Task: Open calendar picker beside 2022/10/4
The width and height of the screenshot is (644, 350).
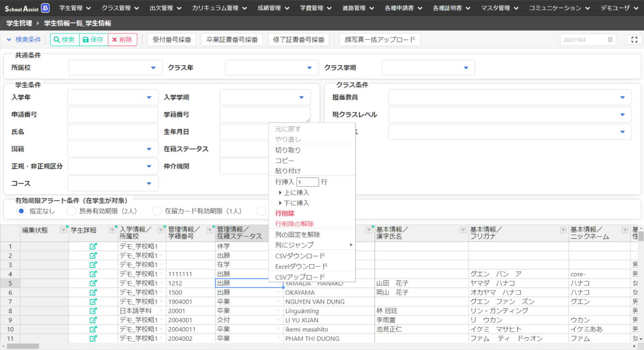Action: 610,40
